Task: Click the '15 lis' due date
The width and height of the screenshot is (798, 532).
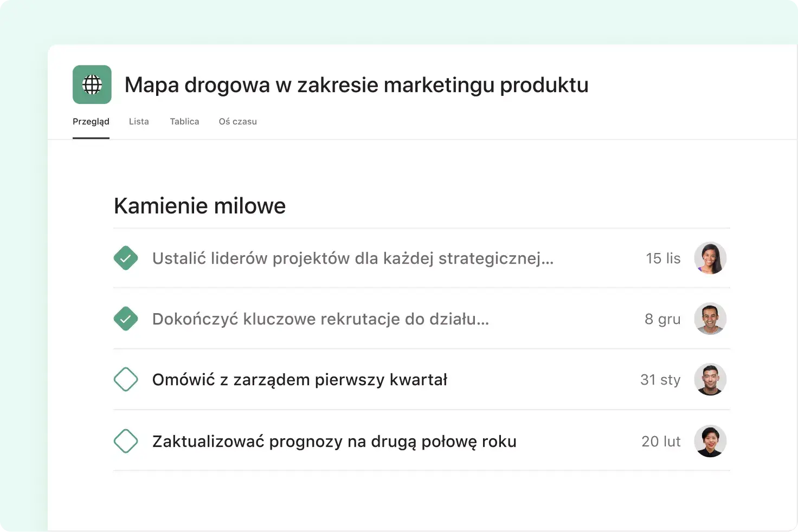Action: [x=662, y=258]
